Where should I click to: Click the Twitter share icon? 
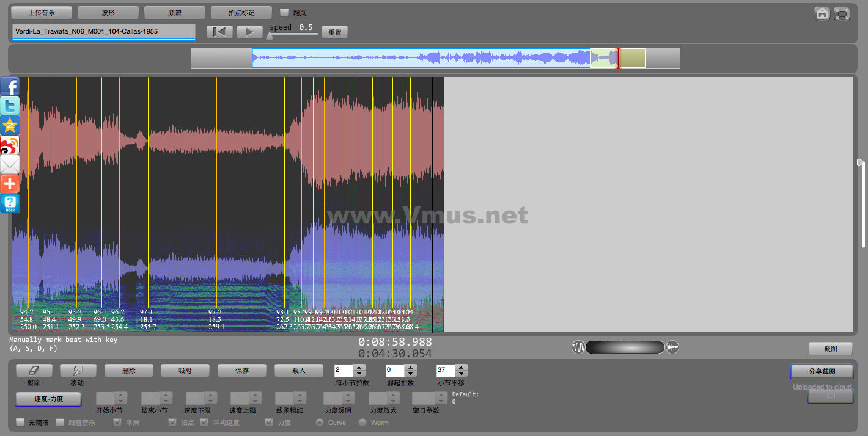[10, 106]
